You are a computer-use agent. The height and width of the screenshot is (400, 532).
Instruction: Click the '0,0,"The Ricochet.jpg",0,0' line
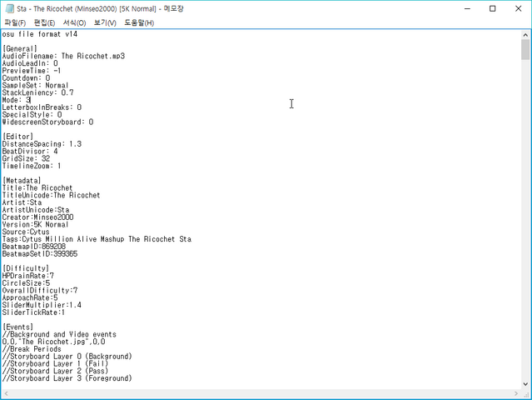click(x=53, y=342)
